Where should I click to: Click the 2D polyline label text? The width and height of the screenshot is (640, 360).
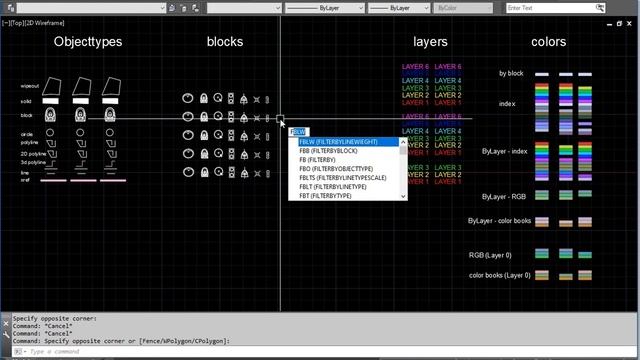click(33, 154)
